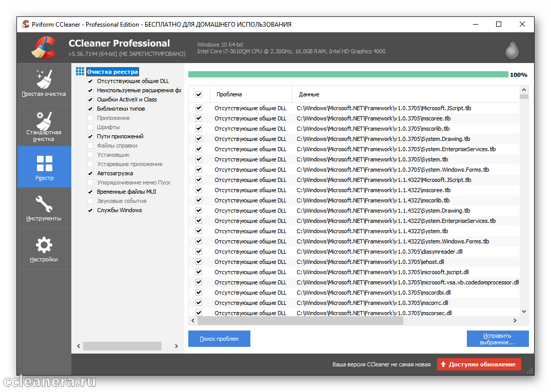Uncheck row with v1.0.3705\Microsoft.JScript.tlb
Screen dimensions: 551x392
pos(199,108)
